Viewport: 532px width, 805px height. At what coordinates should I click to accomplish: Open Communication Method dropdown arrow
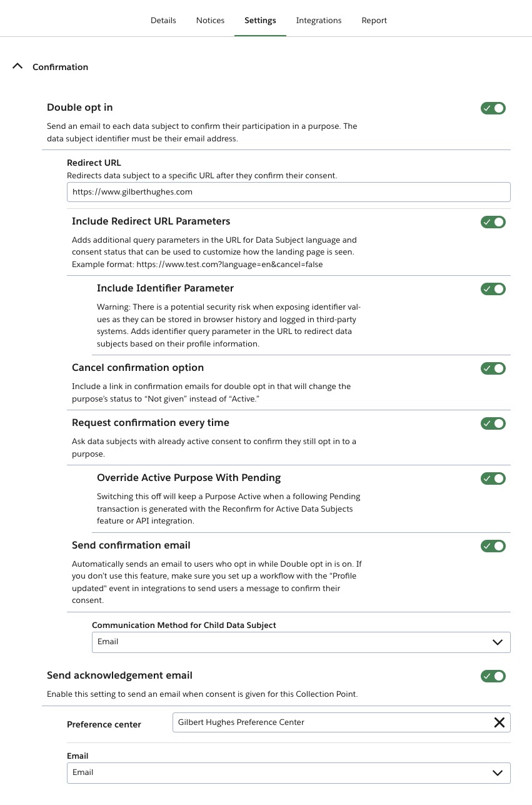[498, 642]
